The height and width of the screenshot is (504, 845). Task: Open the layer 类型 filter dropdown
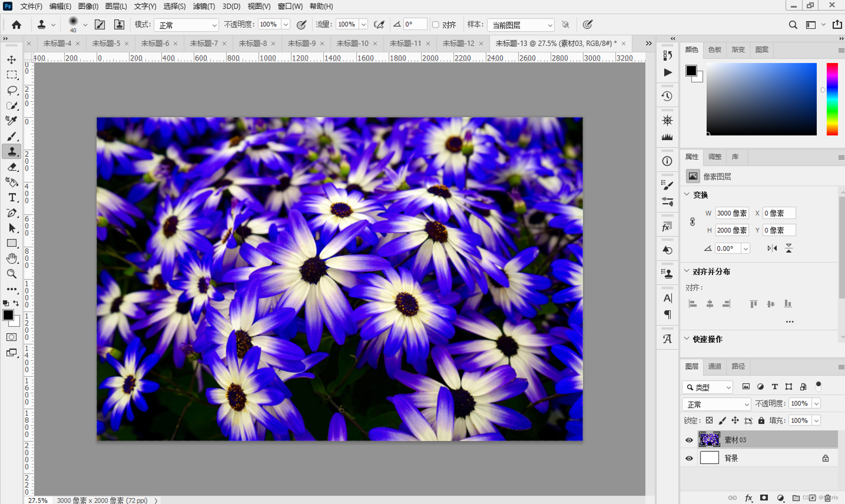tap(707, 387)
